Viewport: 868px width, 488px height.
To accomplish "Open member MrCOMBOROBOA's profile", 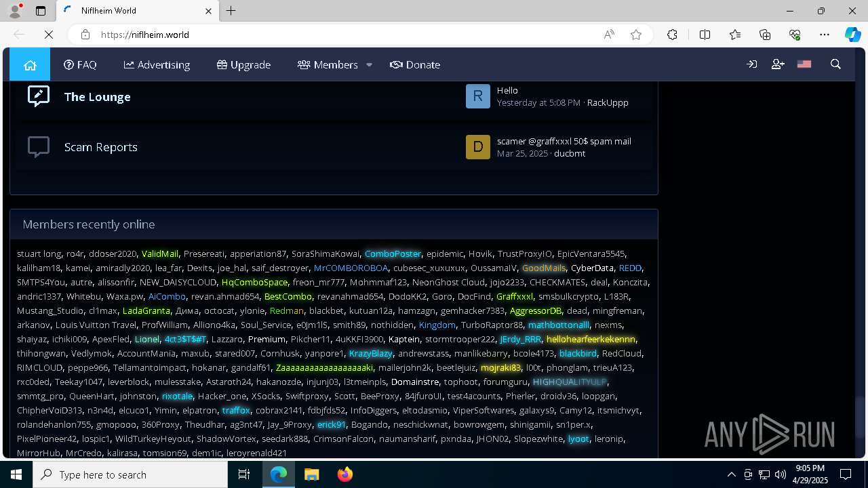I will (x=351, y=268).
